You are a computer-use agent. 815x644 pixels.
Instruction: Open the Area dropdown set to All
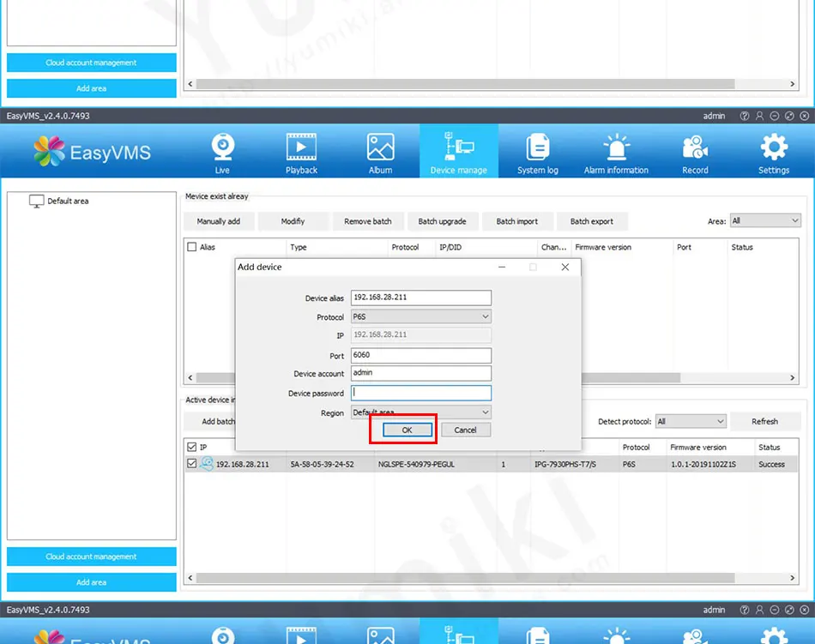click(765, 220)
